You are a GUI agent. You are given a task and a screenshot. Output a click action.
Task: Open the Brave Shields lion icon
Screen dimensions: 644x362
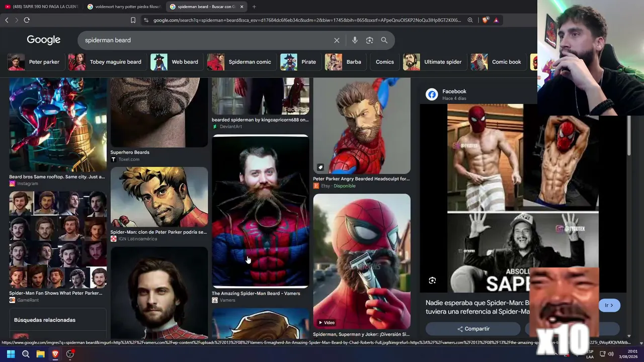coord(485,20)
